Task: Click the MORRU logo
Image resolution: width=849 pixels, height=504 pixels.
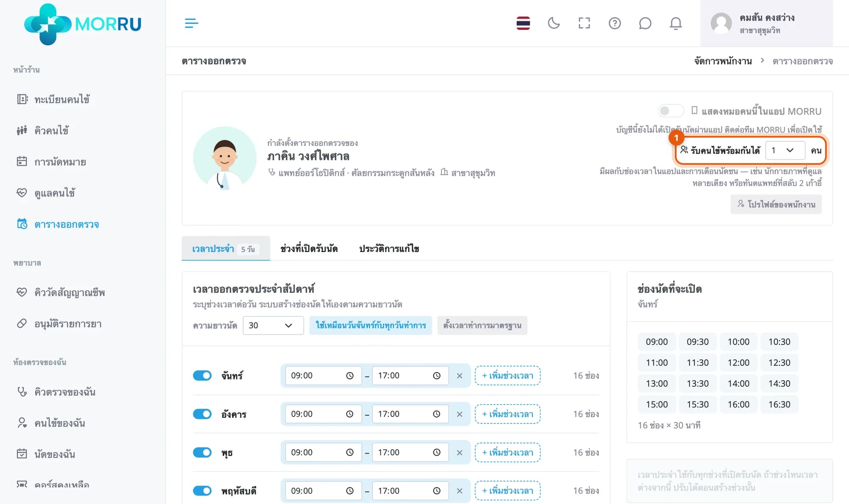Action: pyautogui.click(x=83, y=24)
